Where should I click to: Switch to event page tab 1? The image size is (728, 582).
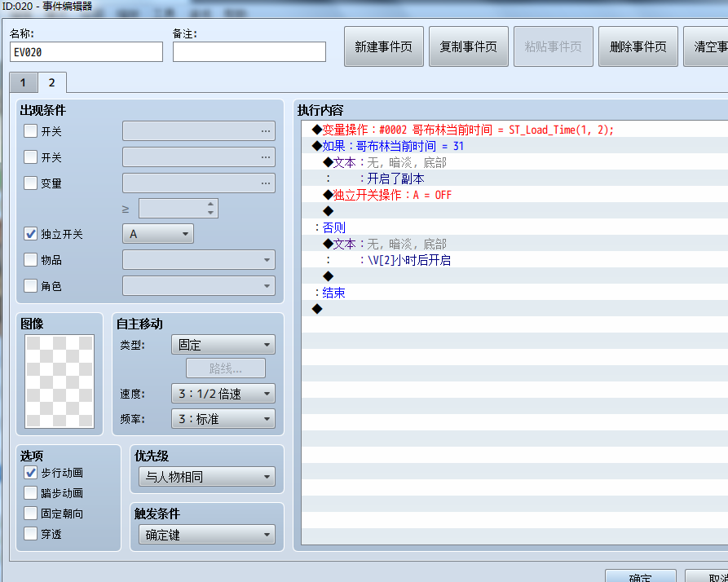(23, 83)
